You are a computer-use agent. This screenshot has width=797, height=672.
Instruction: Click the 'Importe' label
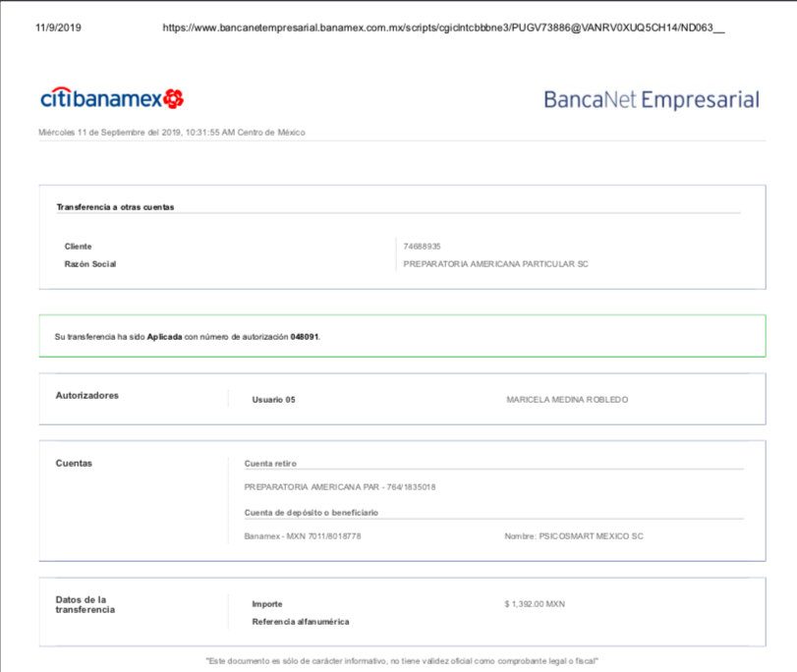(x=267, y=604)
